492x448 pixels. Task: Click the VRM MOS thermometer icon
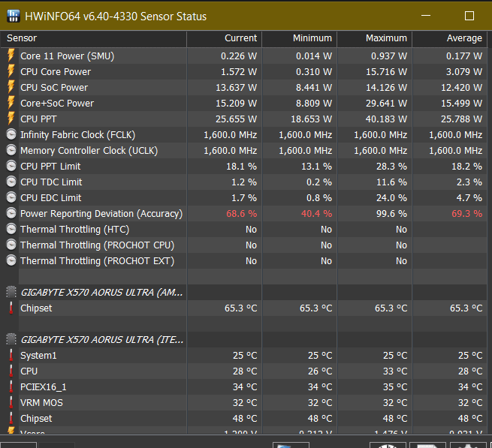11,402
